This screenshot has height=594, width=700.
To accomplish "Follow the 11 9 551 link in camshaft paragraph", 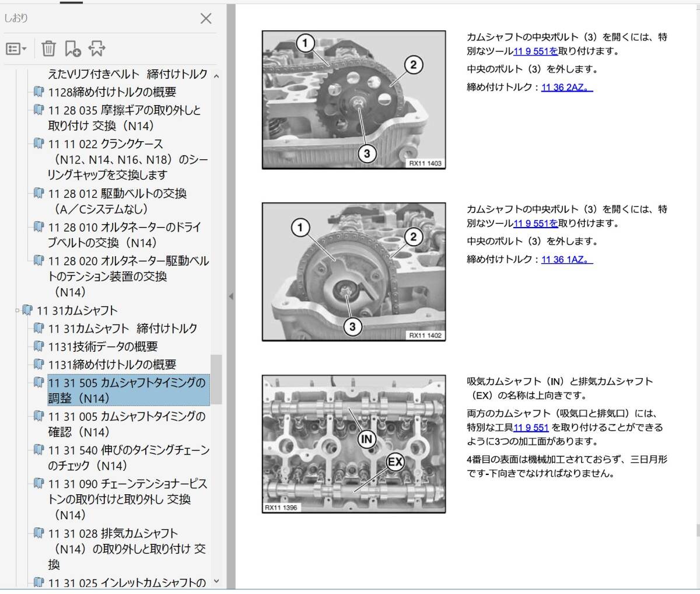I will coord(531,428).
